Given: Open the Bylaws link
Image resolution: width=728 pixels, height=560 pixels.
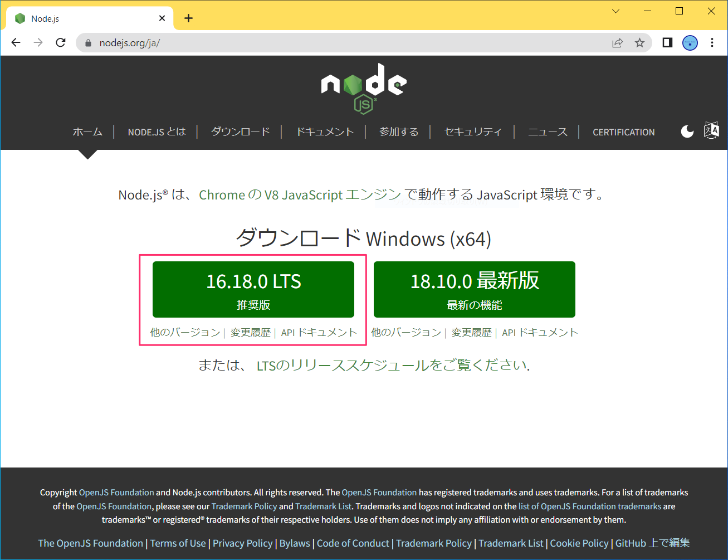Looking at the screenshot, I should 295,543.
